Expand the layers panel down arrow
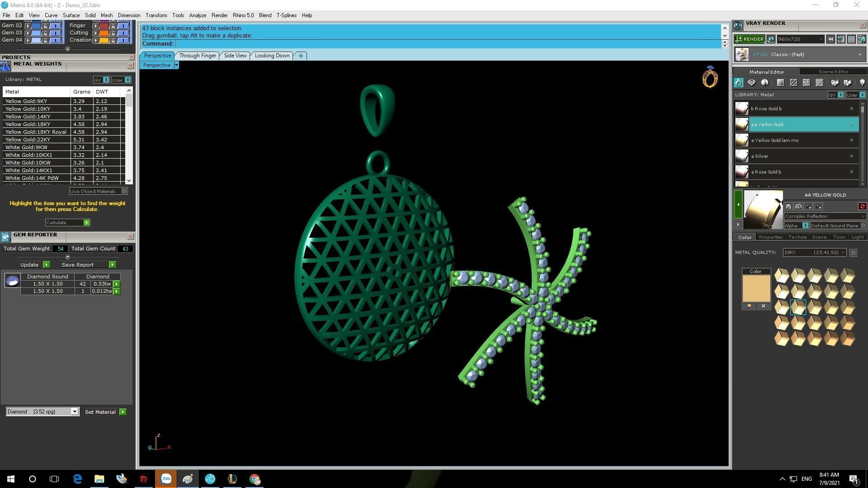The image size is (868, 488). [x=68, y=49]
